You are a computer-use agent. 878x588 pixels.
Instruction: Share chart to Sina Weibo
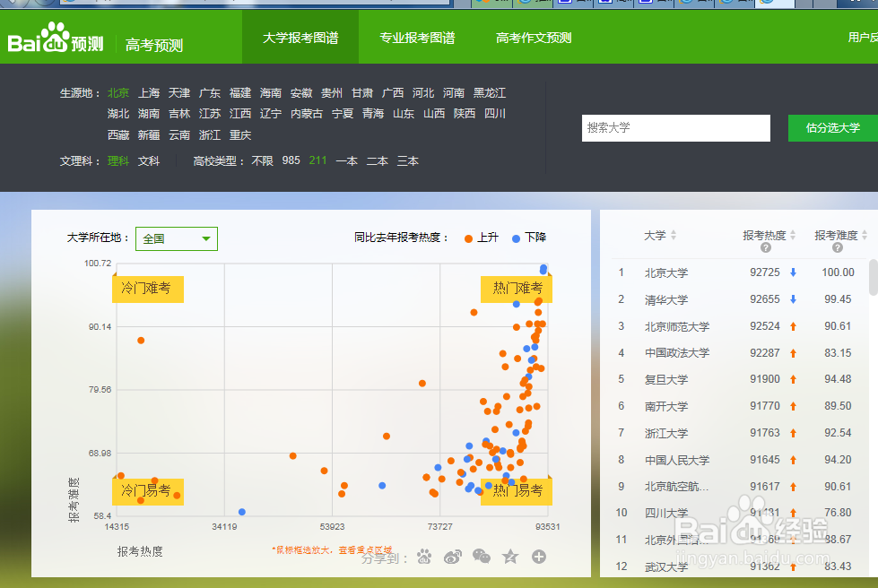(x=453, y=557)
